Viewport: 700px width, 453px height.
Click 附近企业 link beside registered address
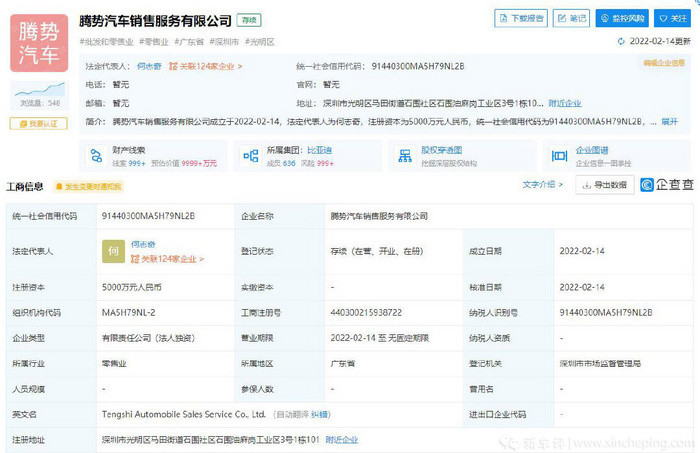point(342,440)
